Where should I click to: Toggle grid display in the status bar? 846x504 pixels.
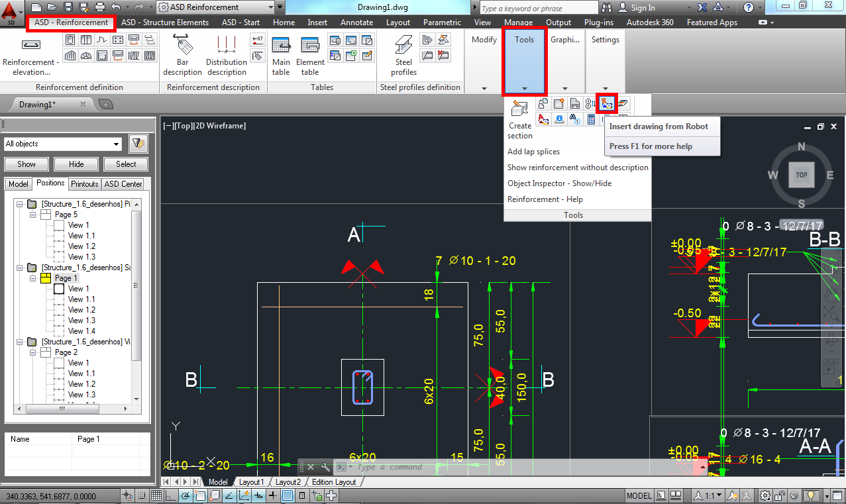coord(156,495)
